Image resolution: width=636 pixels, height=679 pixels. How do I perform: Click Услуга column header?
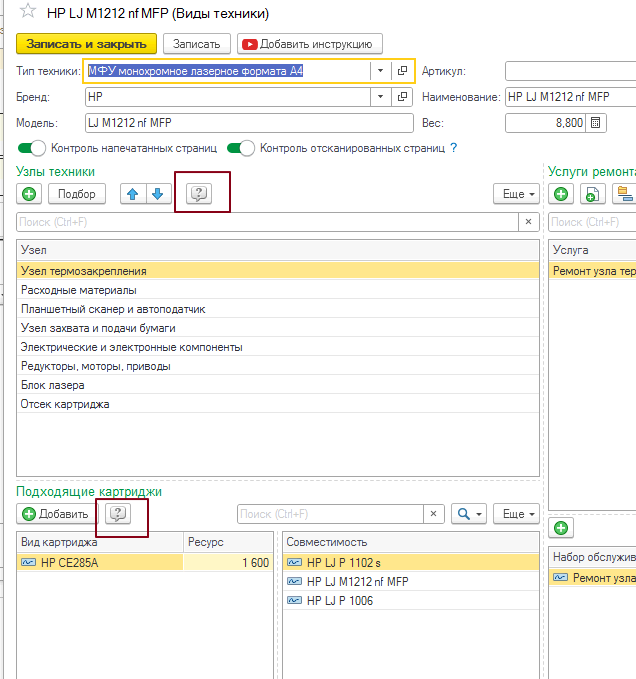(x=592, y=250)
